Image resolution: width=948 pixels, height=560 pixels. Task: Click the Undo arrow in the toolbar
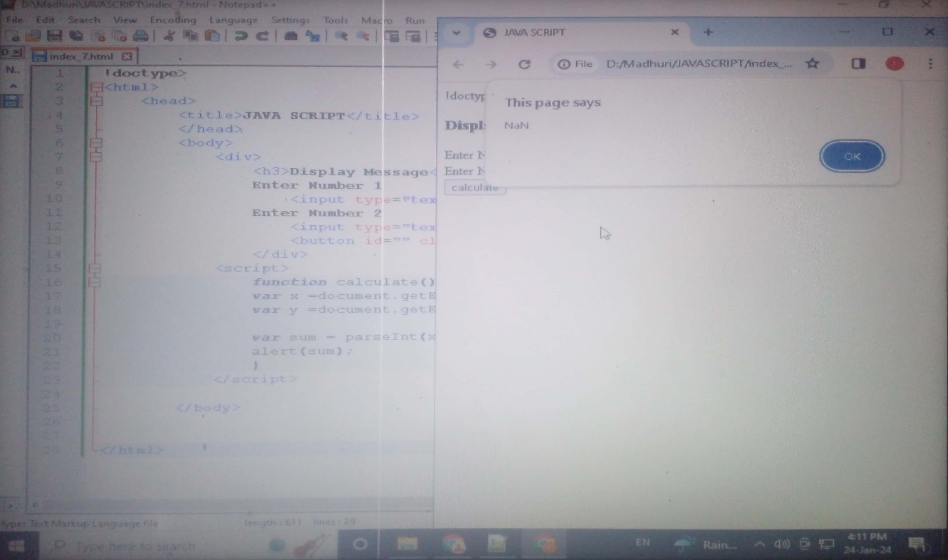pyautogui.click(x=240, y=36)
